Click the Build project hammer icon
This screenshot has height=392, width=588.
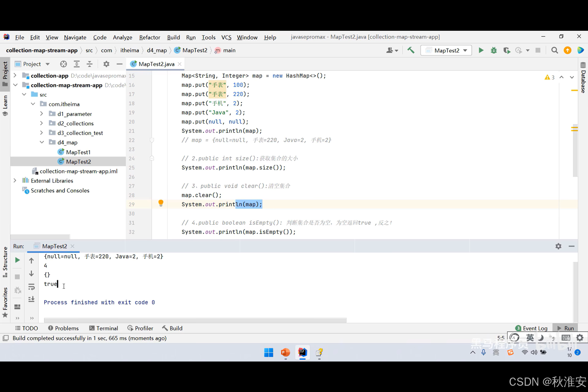(x=411, y=50)
